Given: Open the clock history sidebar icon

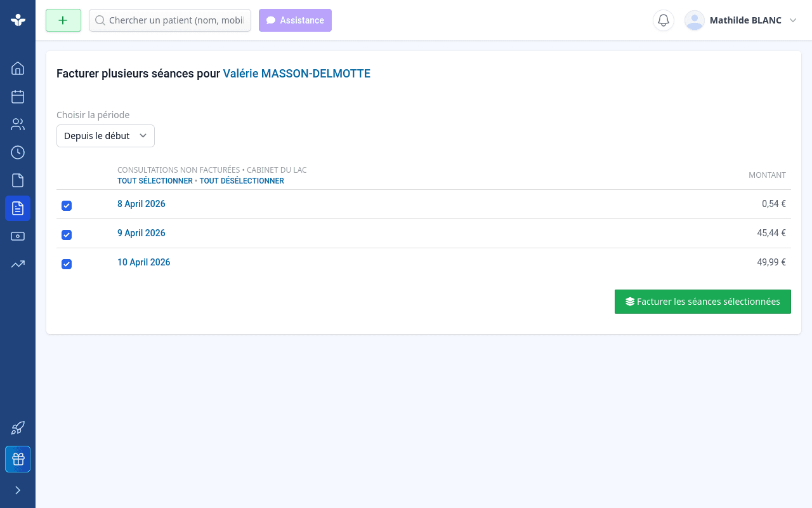Looking at the screenshot, I should (18, 152).
